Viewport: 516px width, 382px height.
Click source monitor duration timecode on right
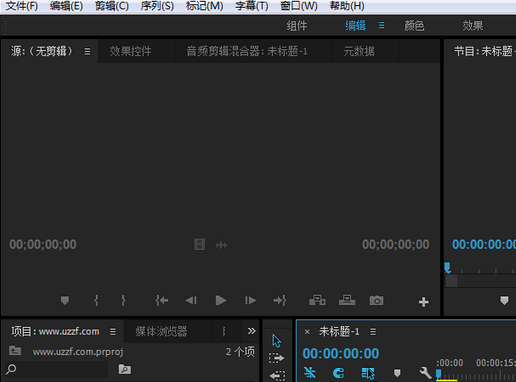point(396,244)
